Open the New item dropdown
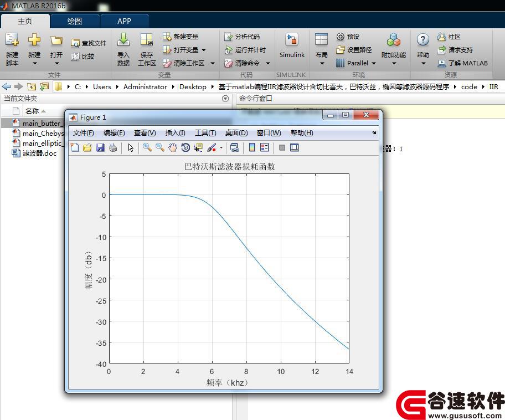The width and height of the screenshot is (505, 420). [34, 63]
